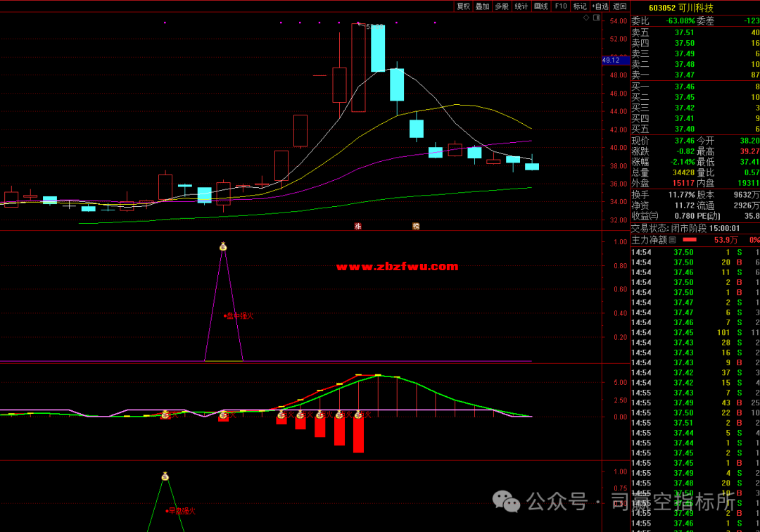The image size is (760, 532).
Task: Click the 总量 34428 value
Action: tap(683, 173)
